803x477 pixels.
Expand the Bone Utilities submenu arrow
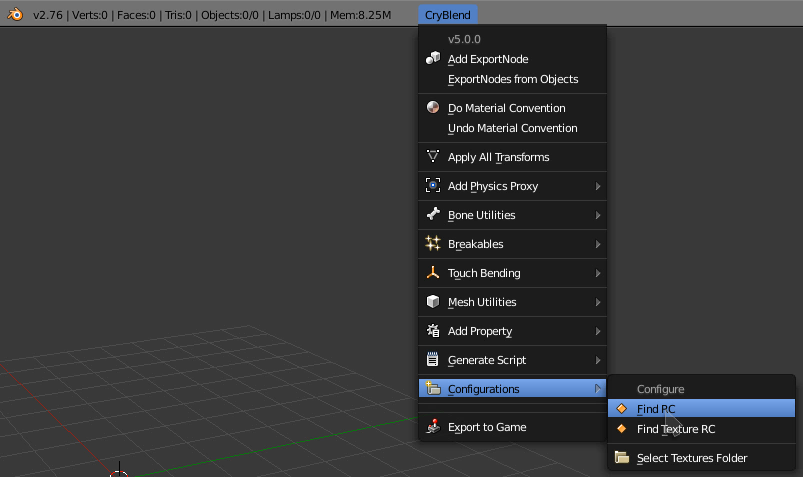598,215
